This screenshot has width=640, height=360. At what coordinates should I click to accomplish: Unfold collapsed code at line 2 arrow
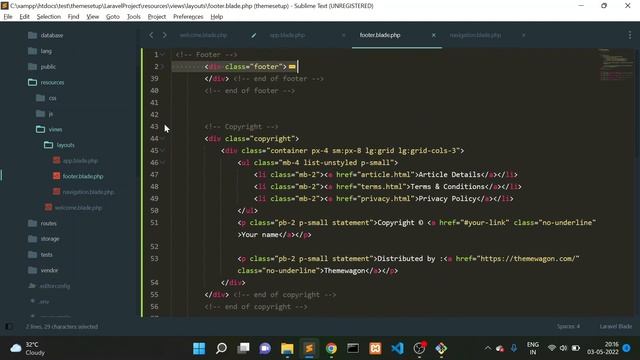[x=163, y=67]
